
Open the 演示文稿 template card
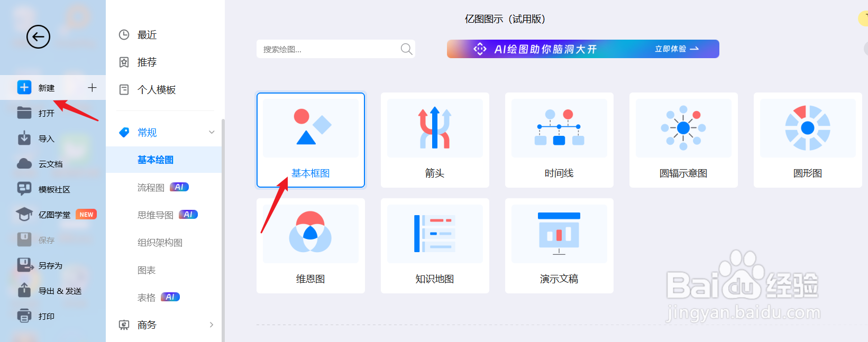(x=559, y=246)
